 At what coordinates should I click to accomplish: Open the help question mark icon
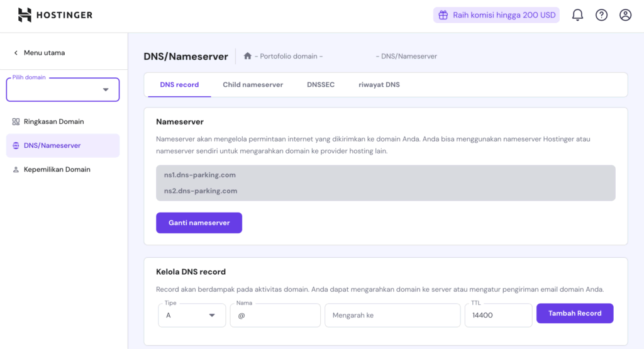coord(601,15)
